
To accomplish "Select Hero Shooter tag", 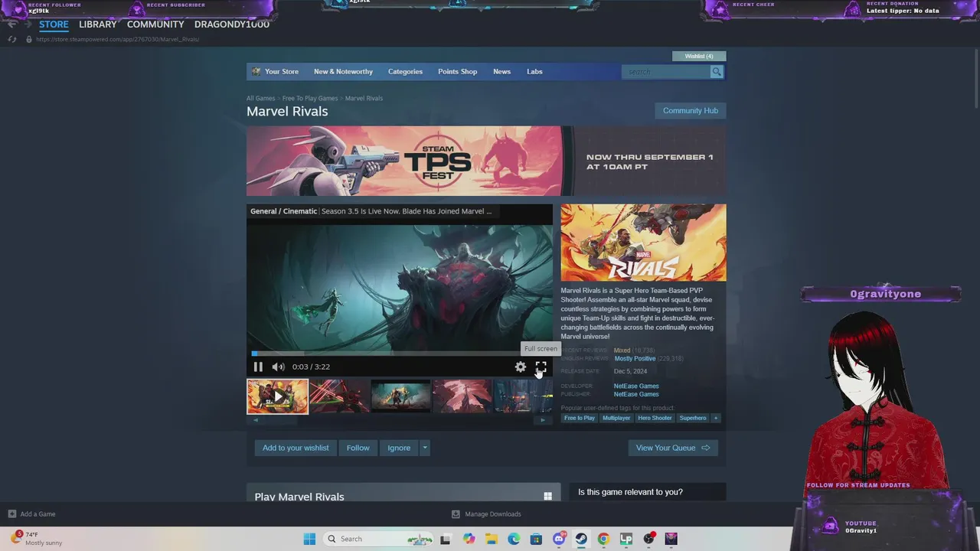I will (655, 418).
